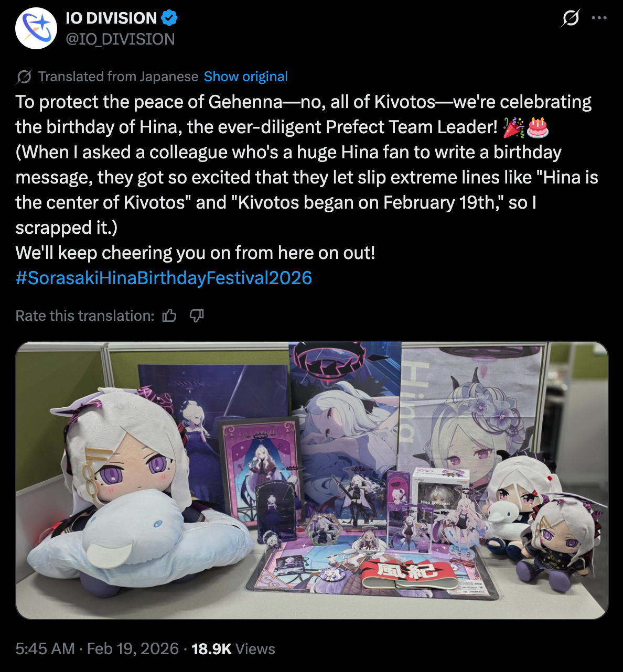Click the @IO_DIVISION handle
Image resolution: width=623 pixels, height=672 pixels.
click(x=120, y=39)
